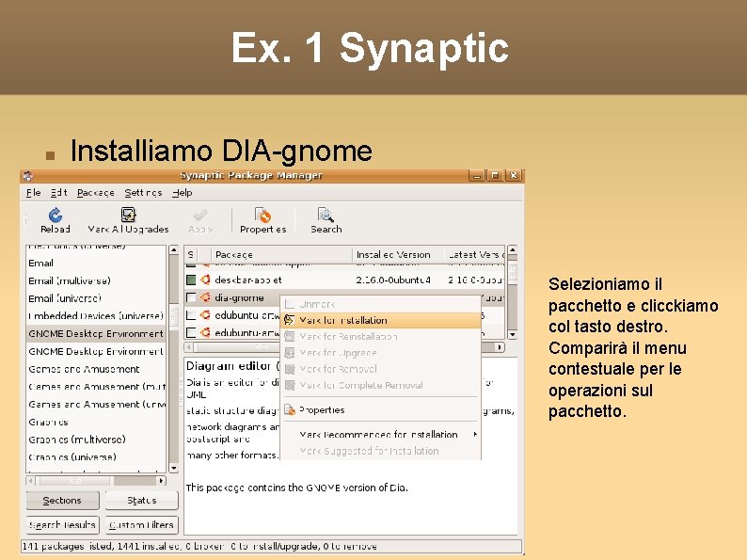Viewport: 747px width, 560px height.
Task: Select Embedded Devices (universe) section
Action: 96,316
